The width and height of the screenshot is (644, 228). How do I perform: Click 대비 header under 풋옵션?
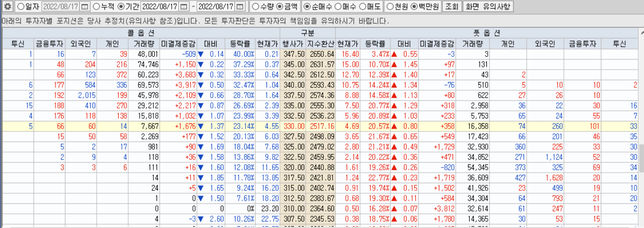point(404,44)
